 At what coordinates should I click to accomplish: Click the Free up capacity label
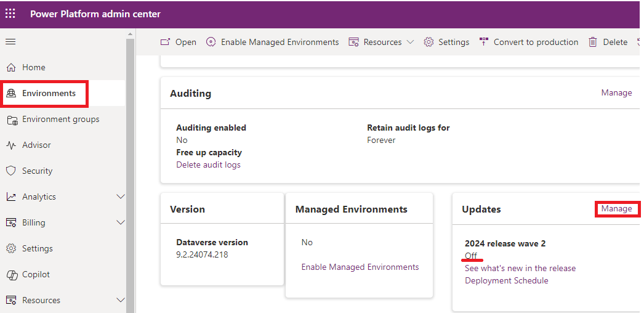coord(209,152)
